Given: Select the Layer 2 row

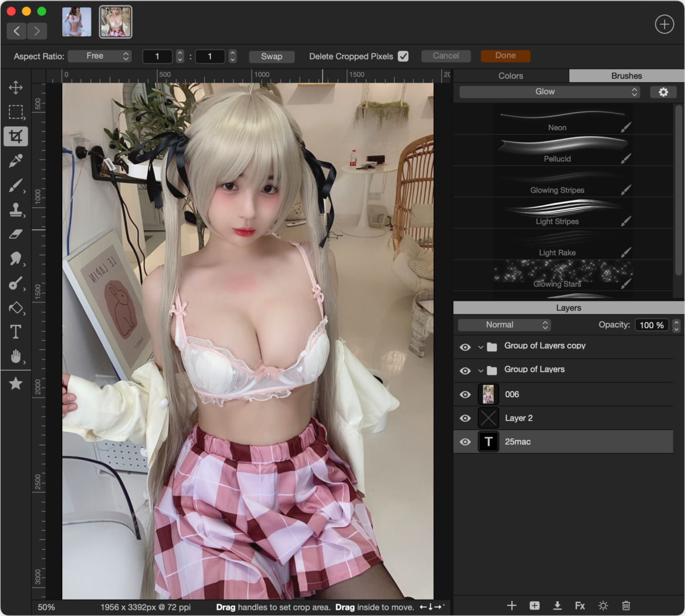Looking at the screenshot, I should pos(563,418).
